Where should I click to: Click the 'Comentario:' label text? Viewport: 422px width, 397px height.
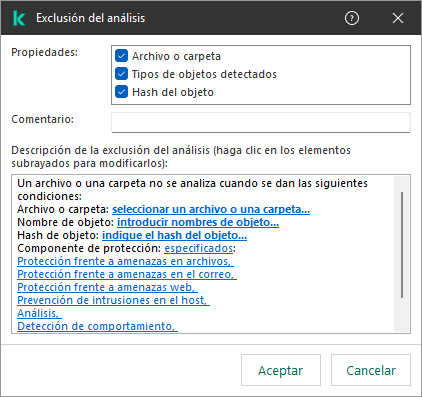(42, 119)
